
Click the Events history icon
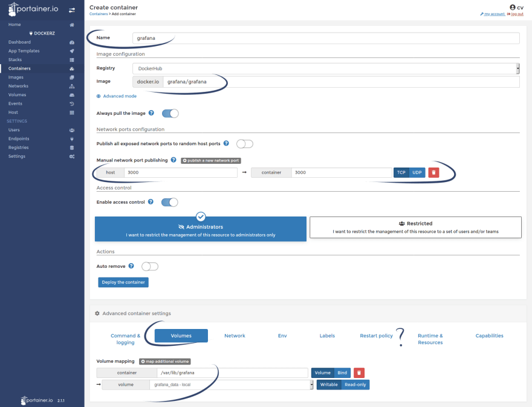[x=72, y=104]
